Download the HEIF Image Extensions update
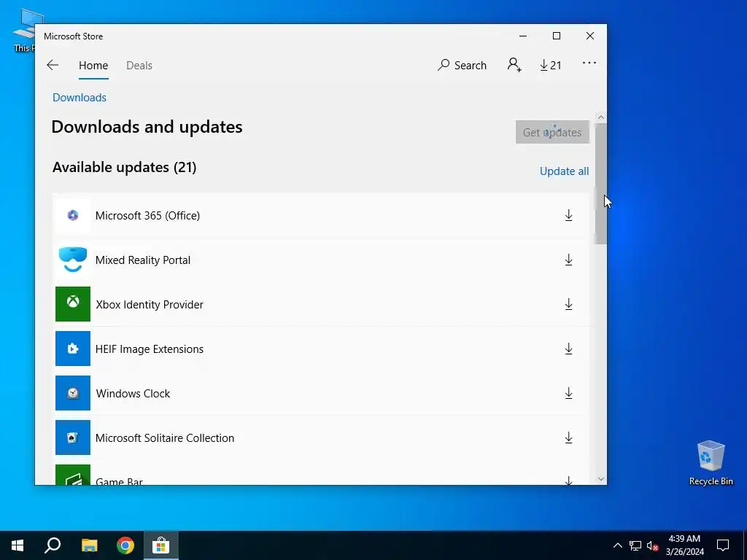Screen dimensions: 747x560 568,349
